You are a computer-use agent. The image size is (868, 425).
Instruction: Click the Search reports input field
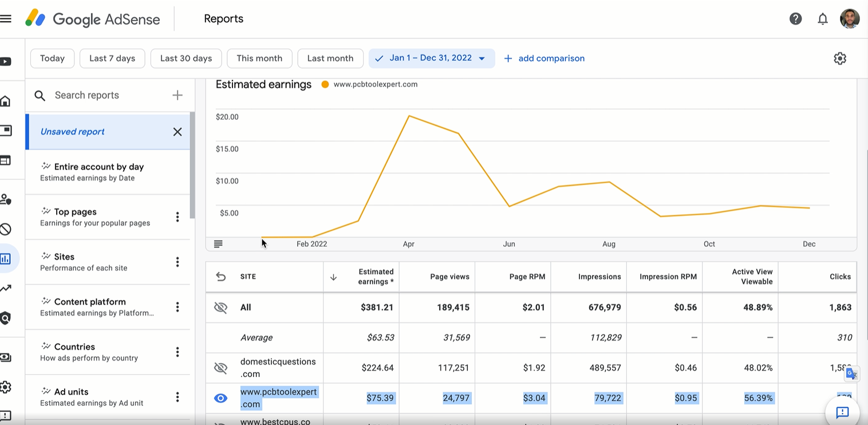109,96
